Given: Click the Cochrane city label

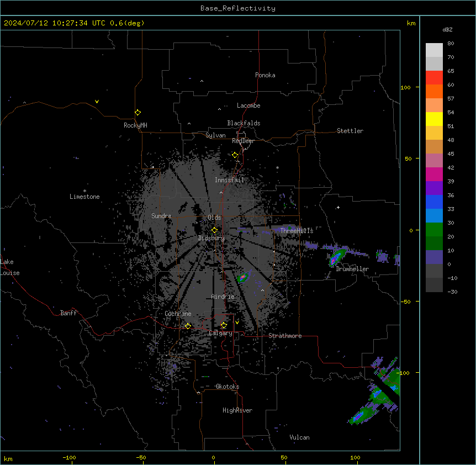Looking at the screenshot, I should pos(178,314).
